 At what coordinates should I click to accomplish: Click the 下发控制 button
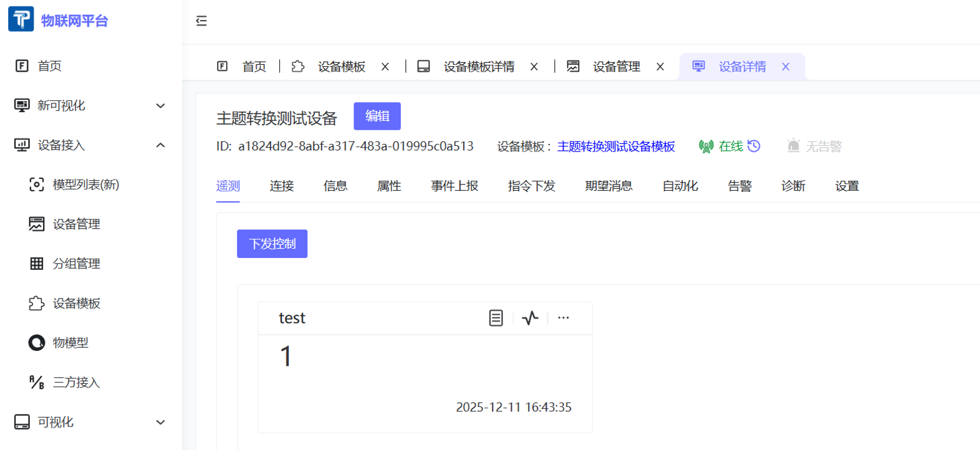tap(272, 244)
